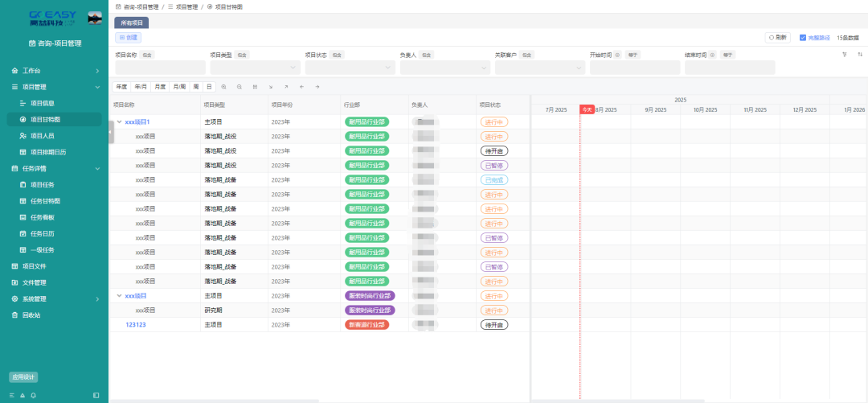Open the 项目状态 filter dropdown
This screenshot has width=868, height=403.
348,68
